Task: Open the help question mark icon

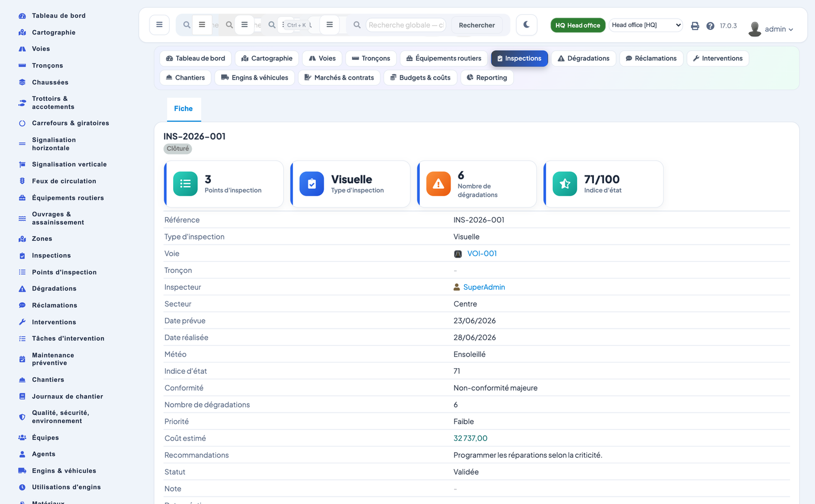Action: [x=710, y=26]
